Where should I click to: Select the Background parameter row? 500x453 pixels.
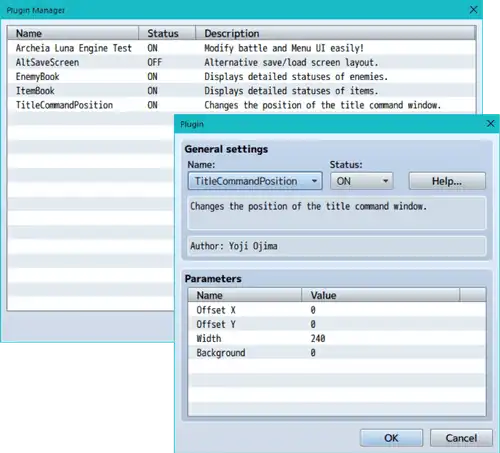[x=337, y=352]
